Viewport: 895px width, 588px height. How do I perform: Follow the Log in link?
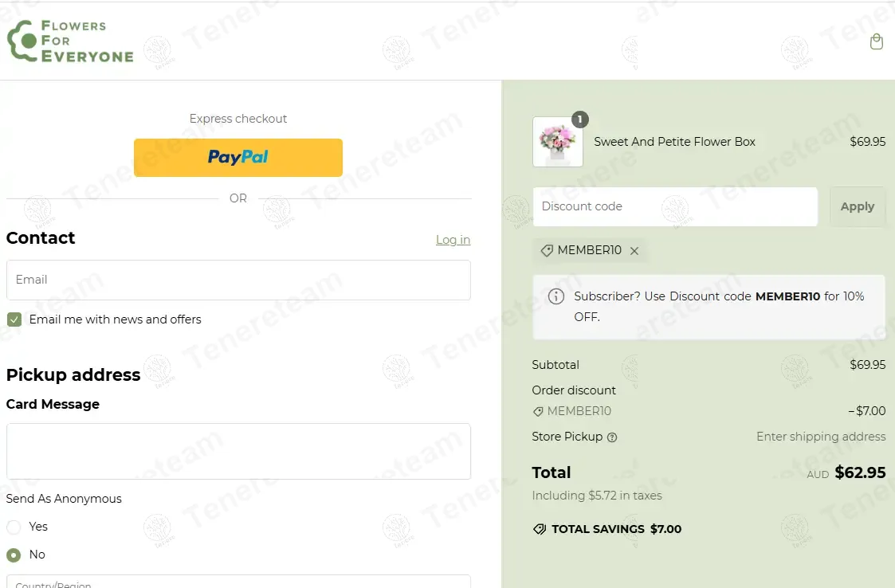tap(453, 240)
